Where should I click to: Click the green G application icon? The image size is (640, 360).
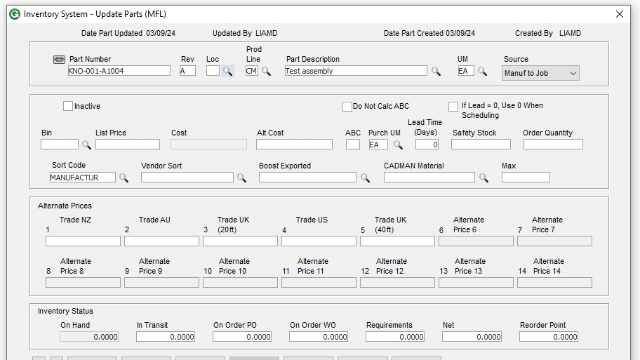pos(15,14)
